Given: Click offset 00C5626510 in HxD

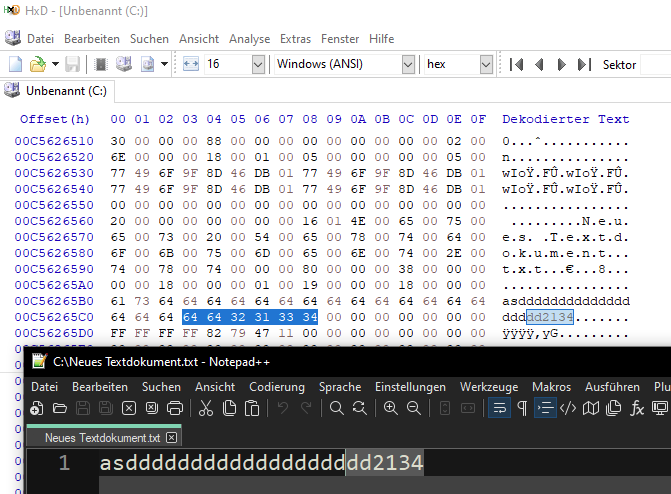Looking at the screenshot, I should tap(54, 141).
